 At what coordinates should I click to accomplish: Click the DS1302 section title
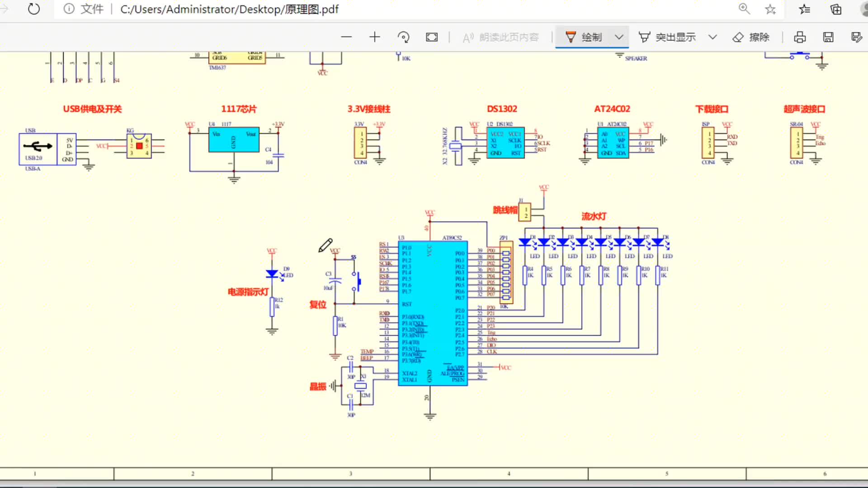point(502,109)
